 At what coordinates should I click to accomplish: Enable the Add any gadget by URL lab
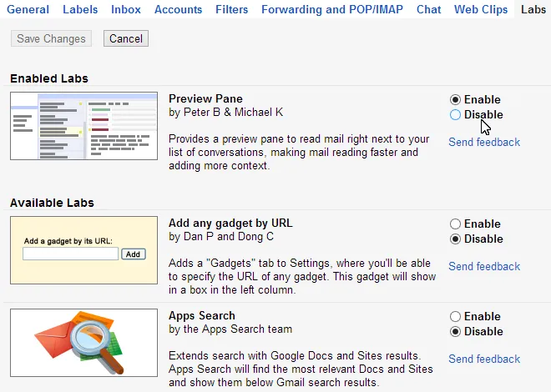tap(455, 224)
